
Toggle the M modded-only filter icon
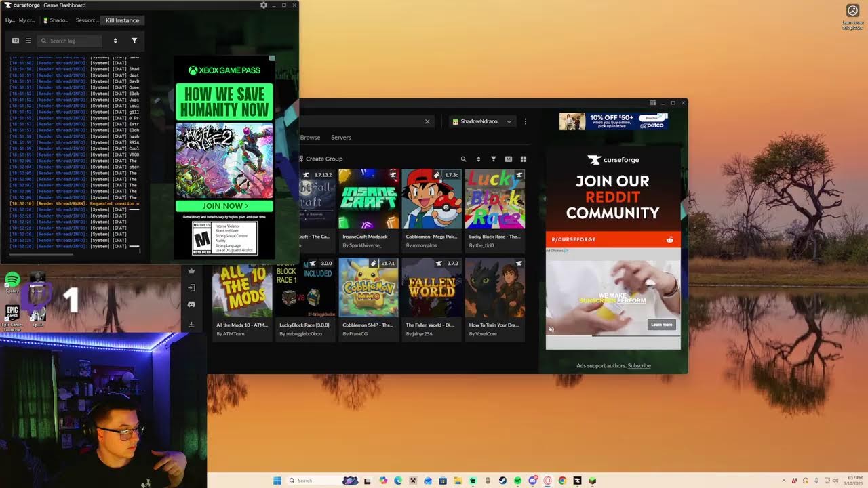(509, 159)
